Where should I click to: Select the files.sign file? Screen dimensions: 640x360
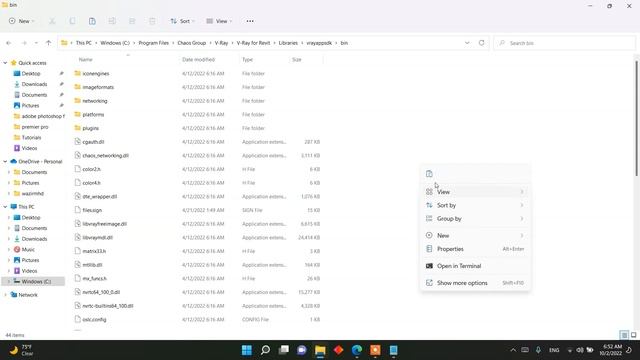click(x=92, y=210)
